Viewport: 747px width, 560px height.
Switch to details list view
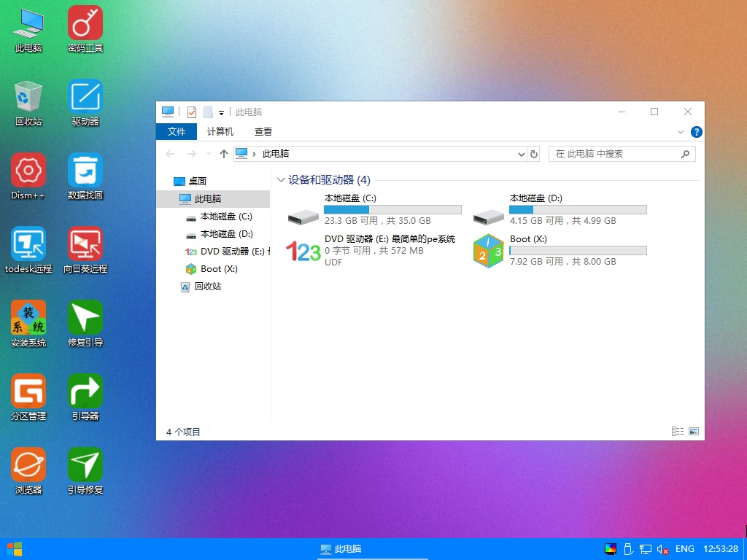pos(678,431)
